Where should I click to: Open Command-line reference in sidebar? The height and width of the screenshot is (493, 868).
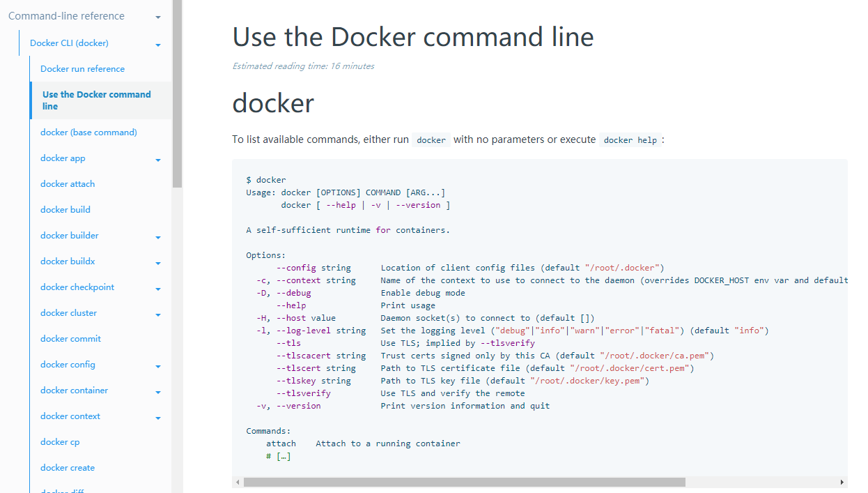click(66, 16)
